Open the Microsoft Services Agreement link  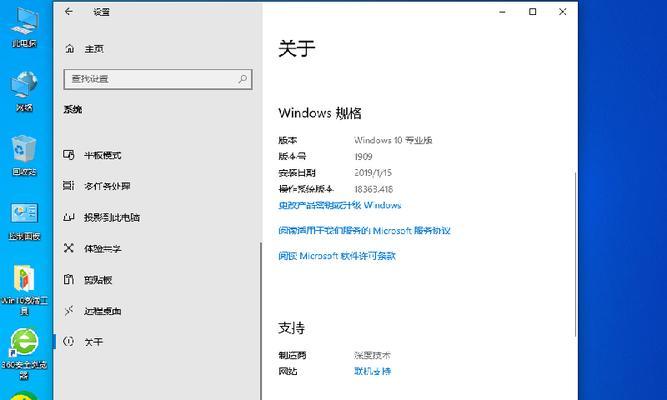pos(364,230)
